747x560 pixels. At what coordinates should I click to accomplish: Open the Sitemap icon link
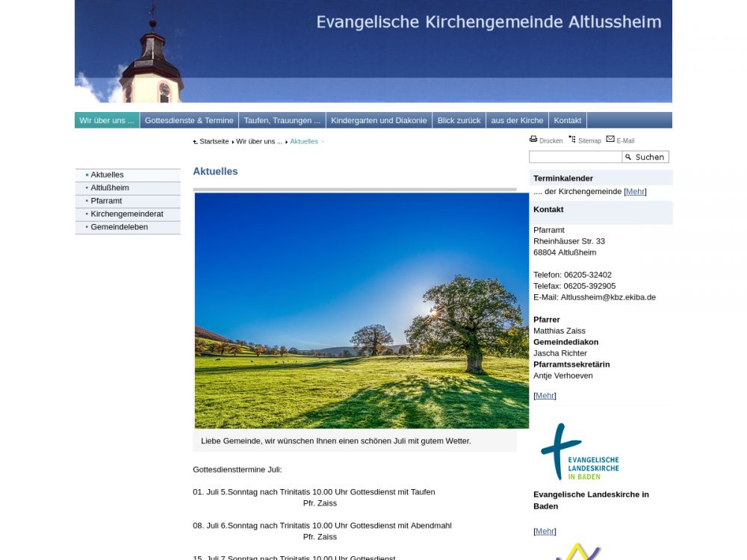pyautogui.click(x=572, y=139)
